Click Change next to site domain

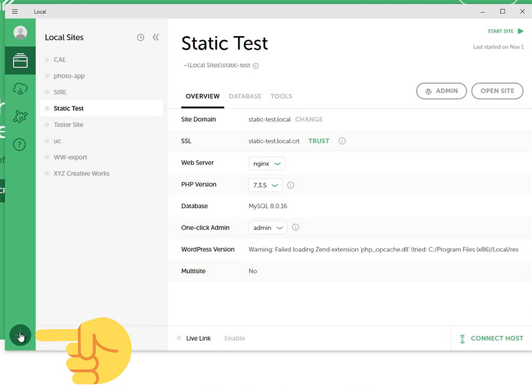click(x=309, y=119)
